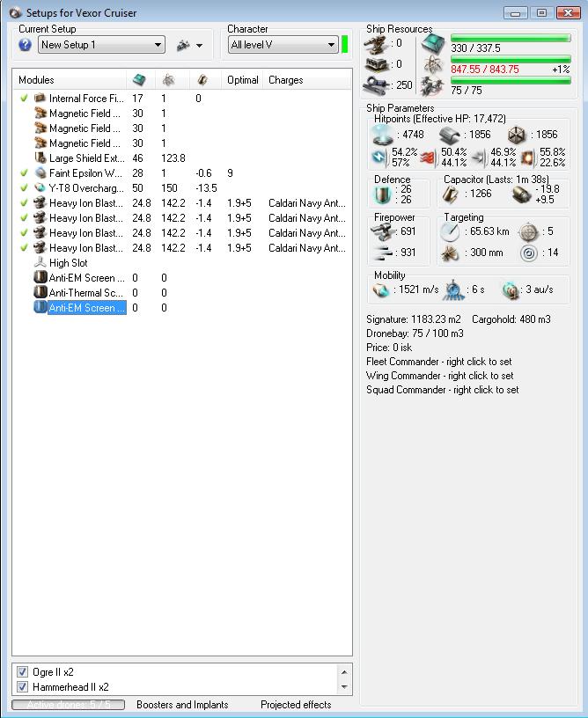
Task: Click the CPU resource icon
Action: (x=433, y=44)
